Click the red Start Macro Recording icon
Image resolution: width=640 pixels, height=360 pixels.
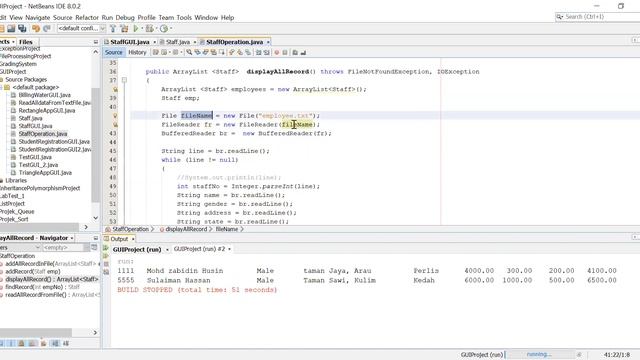(x=277, y=52)
